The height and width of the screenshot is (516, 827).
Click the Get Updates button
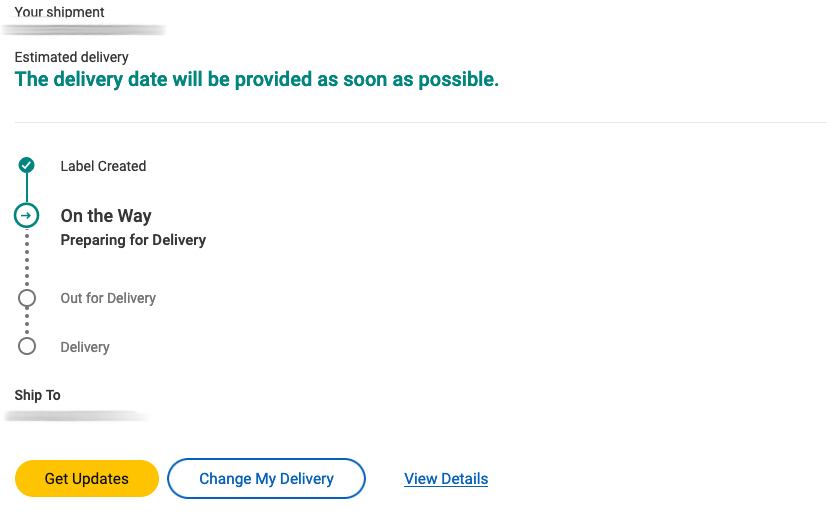86,479
